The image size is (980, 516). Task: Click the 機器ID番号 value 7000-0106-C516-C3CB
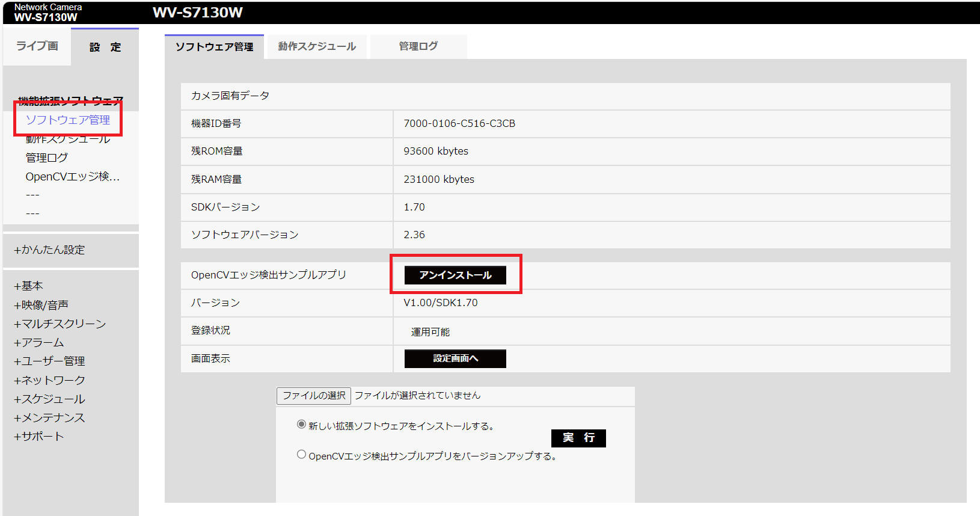[459, 123]
